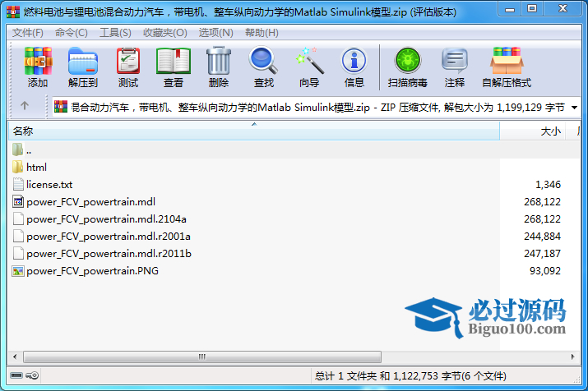The width and height of the screenshot is (588, 391).
Task: Select power_FCV_powertrain.mdl.r2001a file name
Action: pyautogui.click(x=109, y=237)
